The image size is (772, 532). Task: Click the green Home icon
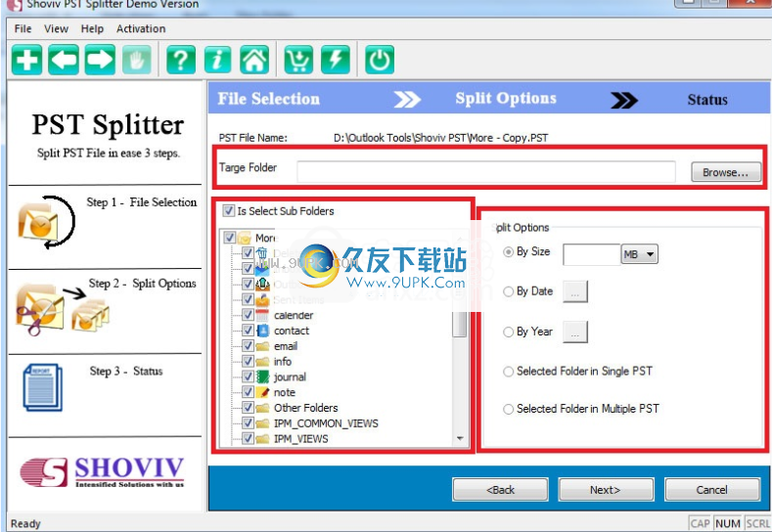click(254, 60)
